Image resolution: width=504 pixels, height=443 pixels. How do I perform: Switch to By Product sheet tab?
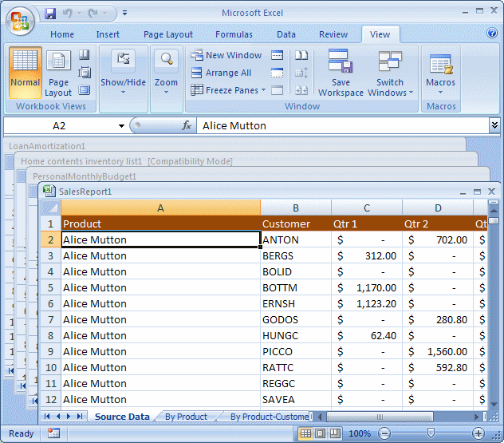click(x=187, y=417)
